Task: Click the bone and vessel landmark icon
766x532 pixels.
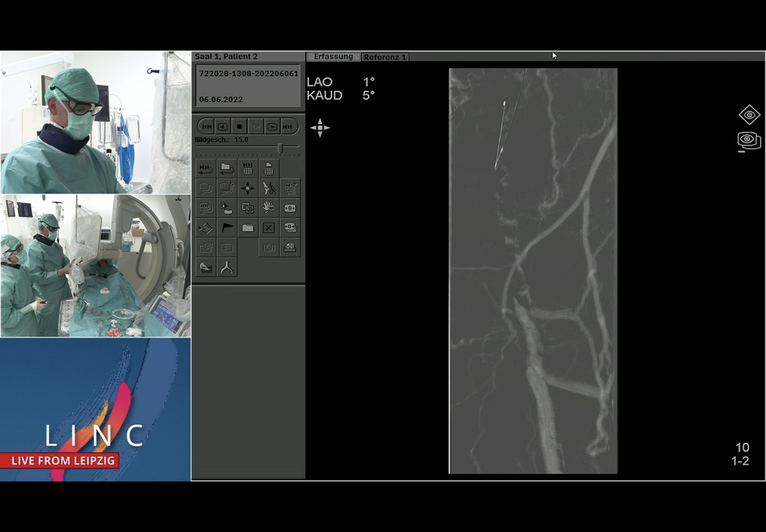Action: coord(268,188)
